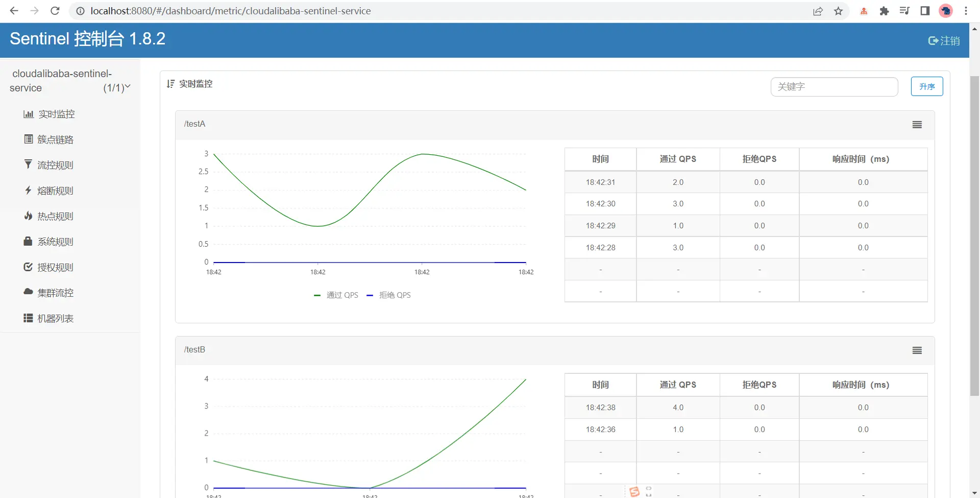Open 簇点链路 in the sidebar
This screenshot has width=980, height=498.
[56, 139]
